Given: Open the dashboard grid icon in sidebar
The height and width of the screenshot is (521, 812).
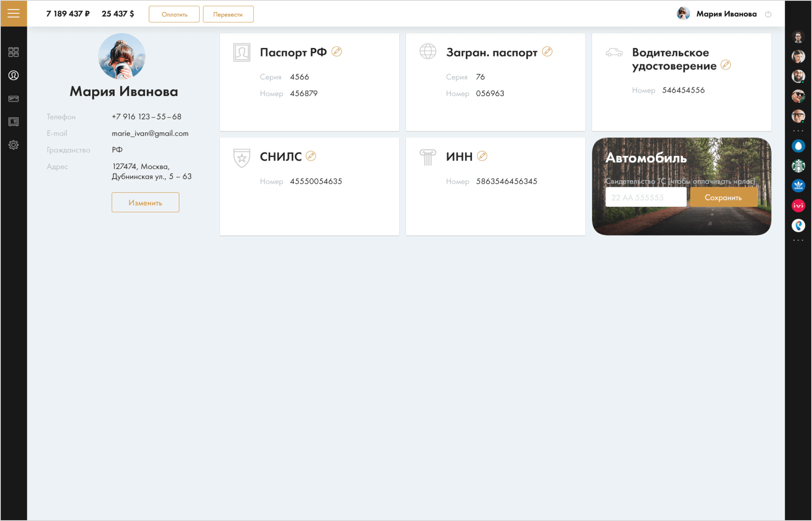Looking at the screenshot, I should coord(14,52).
